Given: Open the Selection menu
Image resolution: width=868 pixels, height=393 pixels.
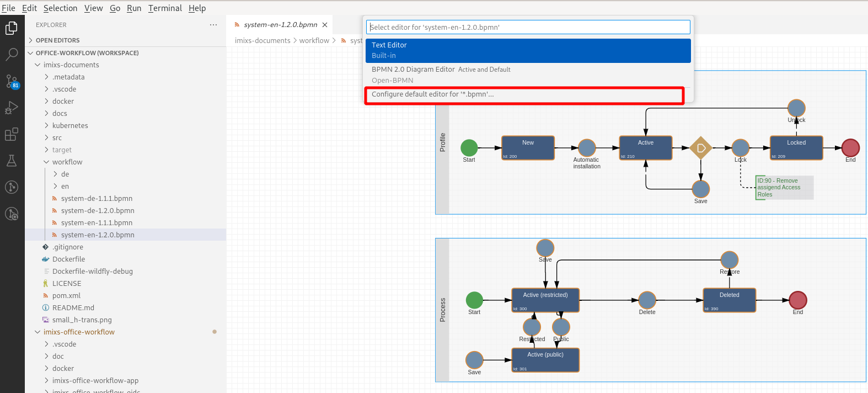Looking at the screenshot, I should tap(60, 8).
